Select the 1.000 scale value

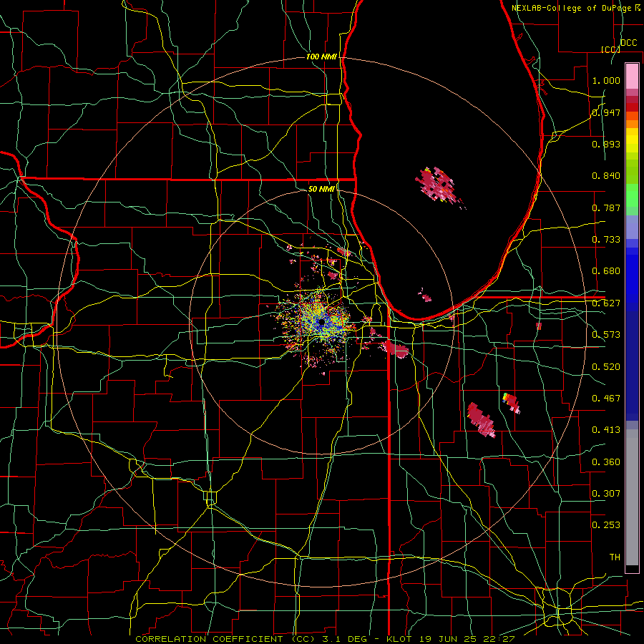coord(606,80)
